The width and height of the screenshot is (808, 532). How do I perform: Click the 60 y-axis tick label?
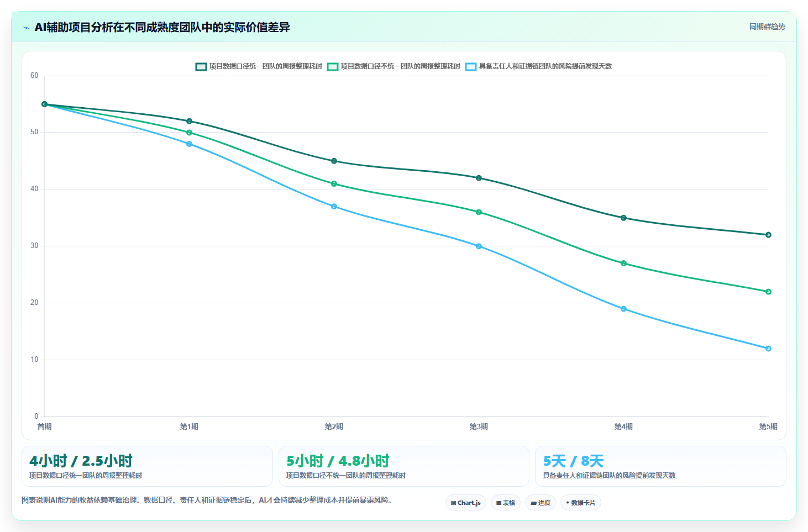point(34,76)
